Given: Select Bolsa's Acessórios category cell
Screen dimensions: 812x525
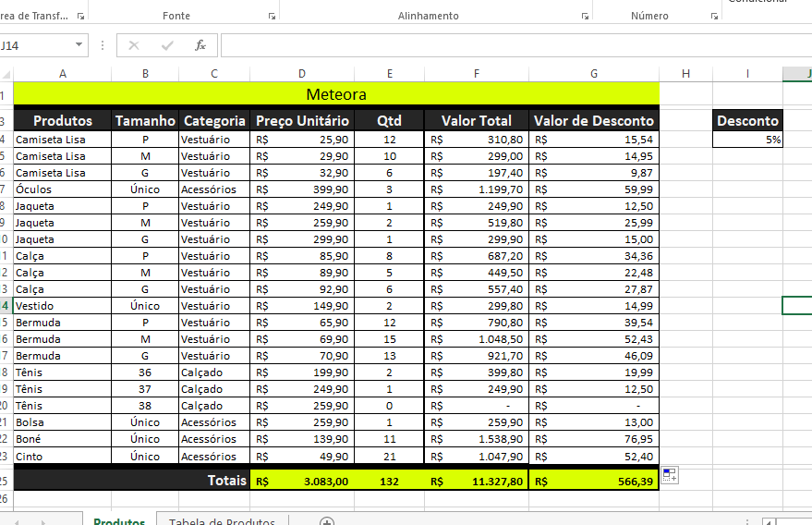Looking at the screenshot, I should pos(214,422).
